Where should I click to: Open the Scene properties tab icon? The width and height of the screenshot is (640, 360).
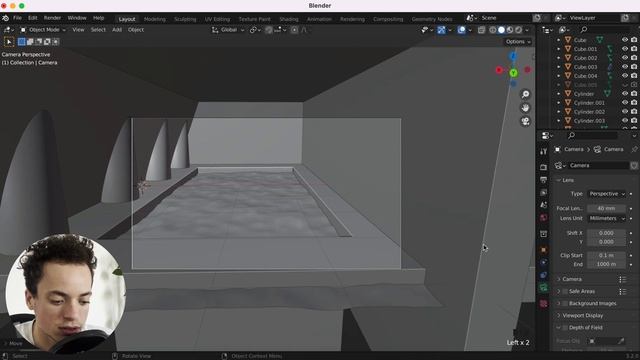[x=543, y=205]
